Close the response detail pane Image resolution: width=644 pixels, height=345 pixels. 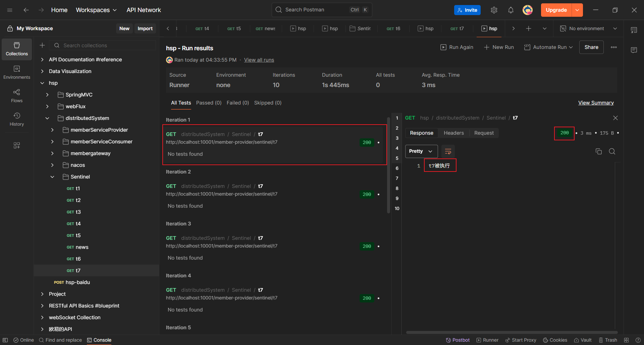[x=615, y=118]
